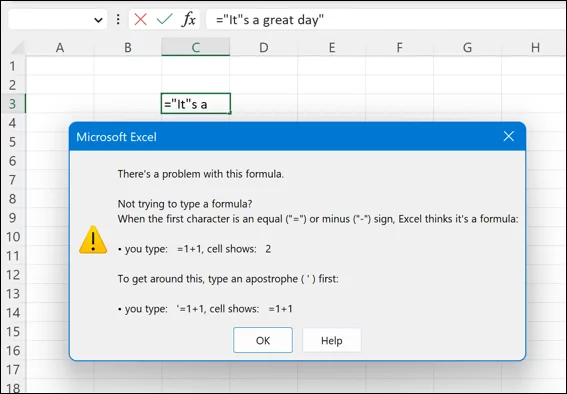Viewport: 567px width, 394px height.
Task: Select column F header
Action: (x=399, y=47)
